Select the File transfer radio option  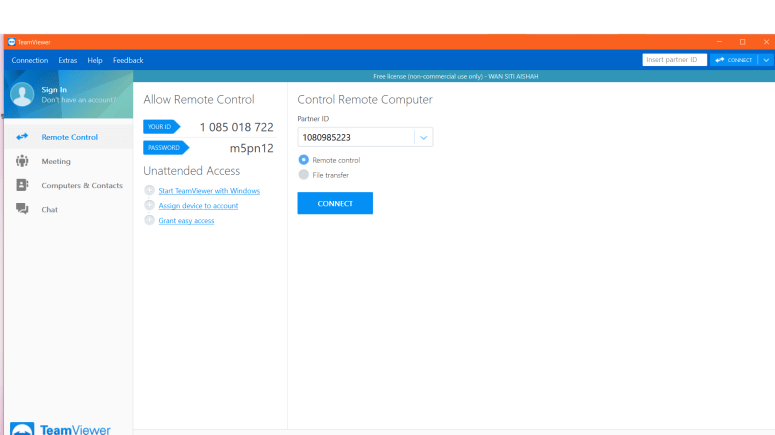point(303,174)
